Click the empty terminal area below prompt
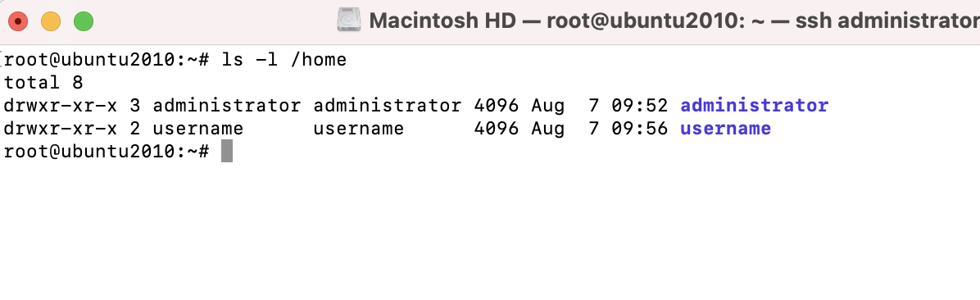Image resolution: width=980 pixels, height=300 pixels. coord(490,231)
